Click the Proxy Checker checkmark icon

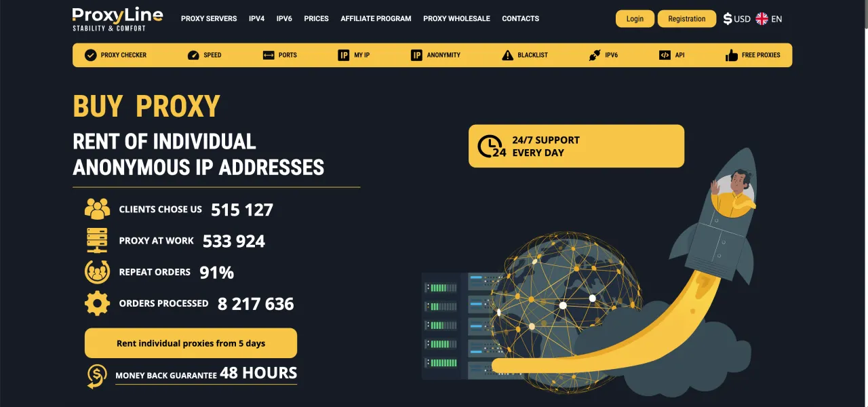pyautogui.click(x=90, y=55)
